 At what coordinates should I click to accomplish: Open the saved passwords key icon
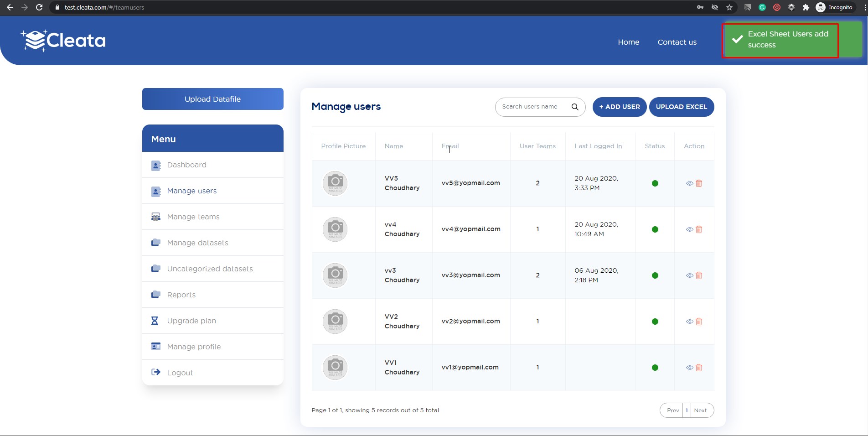click(700, 7)
